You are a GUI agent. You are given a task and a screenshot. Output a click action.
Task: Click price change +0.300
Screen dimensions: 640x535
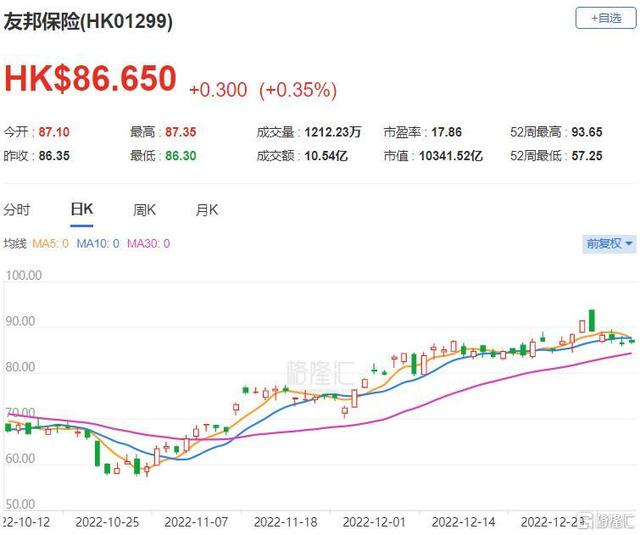pyautogui.click(x=218, y=90)
